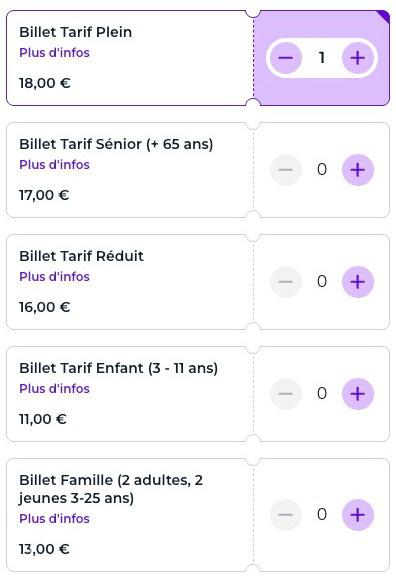Click minus button for Tarif Enfant ticket
Image resolution: width=396 pixels, height=579 pixels.
coord(286,394)
